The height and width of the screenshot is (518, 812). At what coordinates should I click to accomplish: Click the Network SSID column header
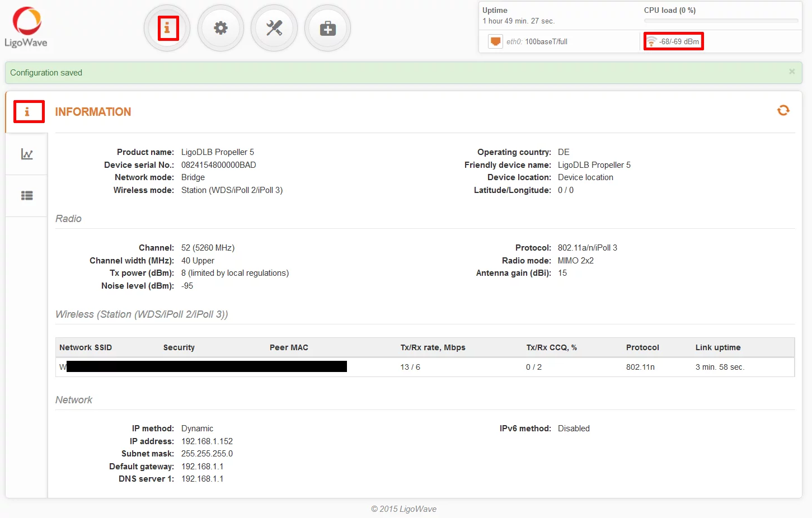tap(86, 347)
